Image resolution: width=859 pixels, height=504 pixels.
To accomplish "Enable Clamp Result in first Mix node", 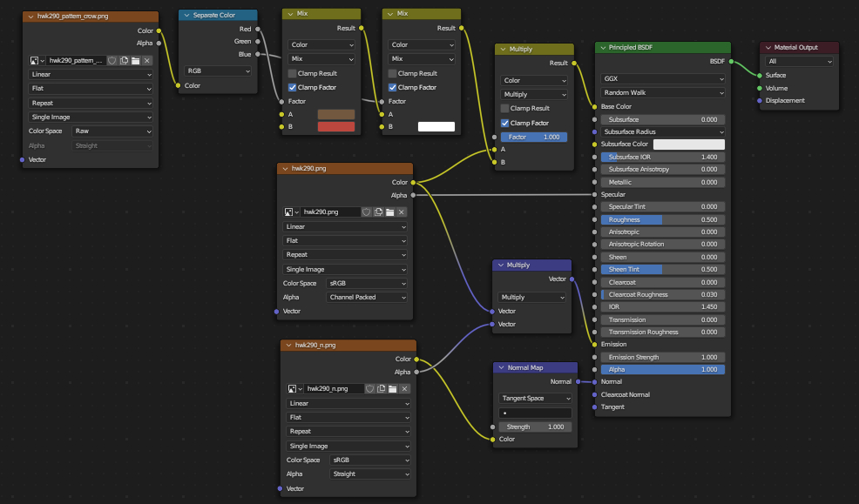I will pos(294,74).
